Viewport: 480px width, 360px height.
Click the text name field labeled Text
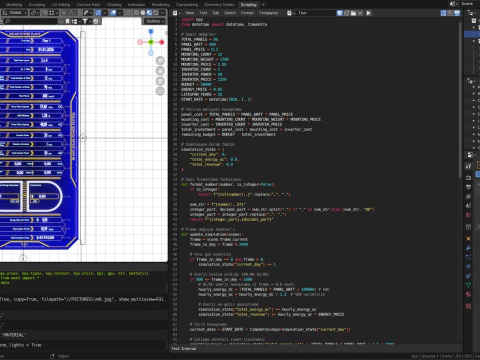(x=317, y=13)
